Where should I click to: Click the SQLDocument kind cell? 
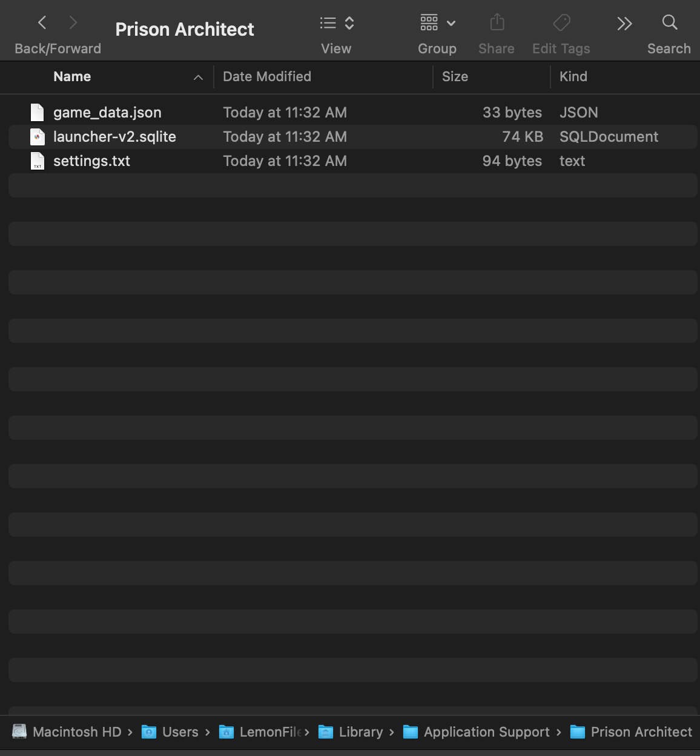609,136
